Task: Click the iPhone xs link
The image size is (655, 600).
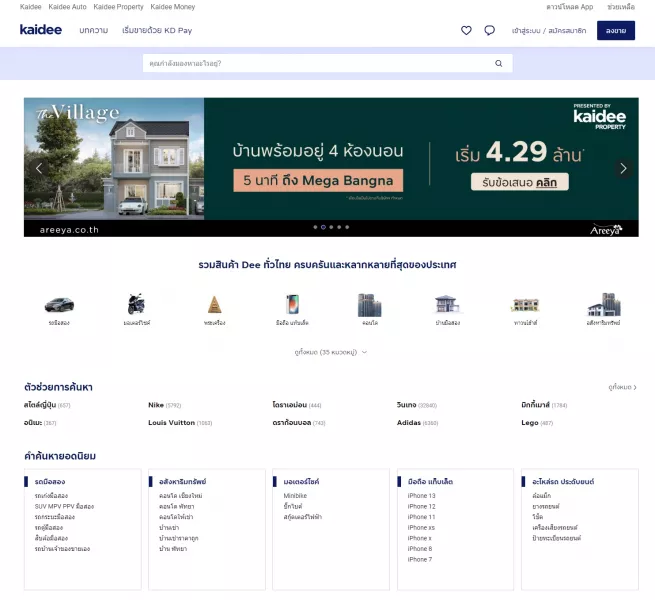Action: coord(421,528)
